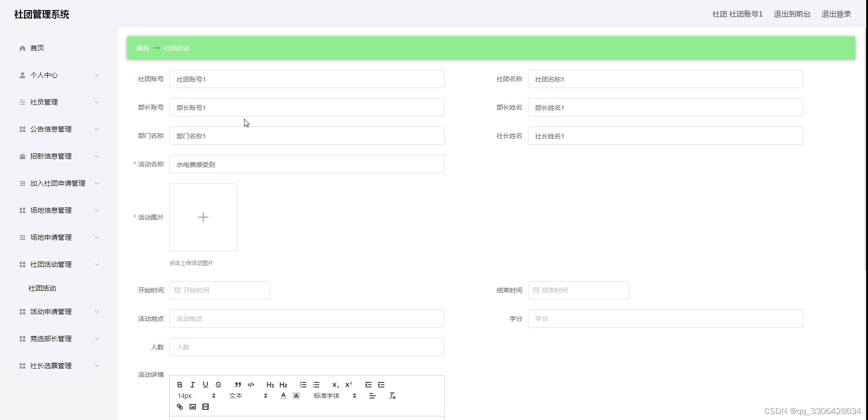Click 首页 in the green breadcrumb
The width and height of the screenshot is (868, 420).
pyautogui.click(x=143, y=48)
